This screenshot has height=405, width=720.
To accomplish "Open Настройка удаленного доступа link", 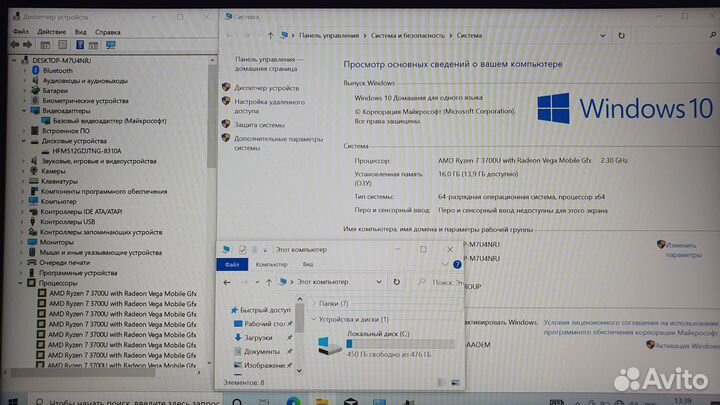I will pyautogui.click(x=270, y=107).
